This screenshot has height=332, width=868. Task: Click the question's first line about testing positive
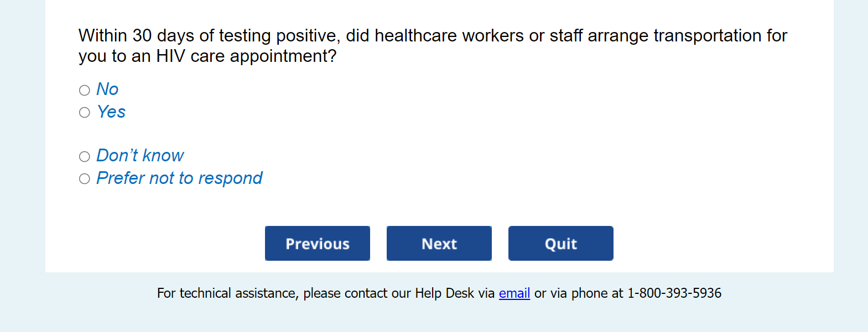point(433,36)
